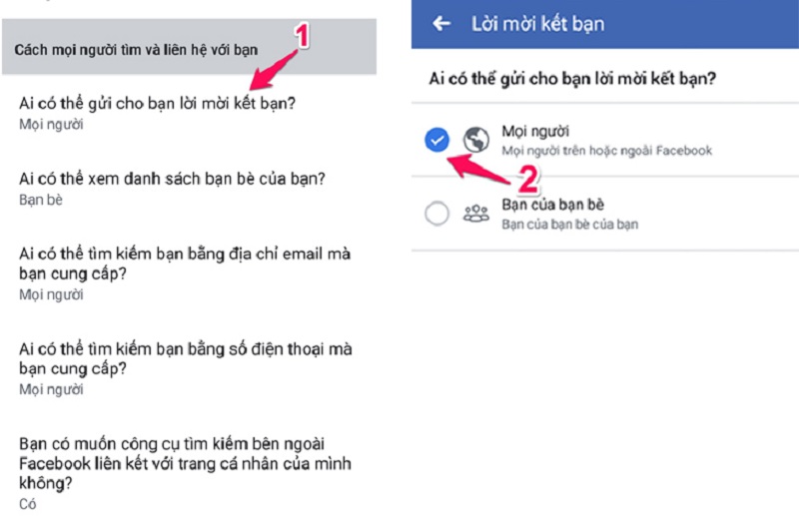Click the Bạn của bạn bè option label
The height and width of the screenshot is (532, 799).
553,205
